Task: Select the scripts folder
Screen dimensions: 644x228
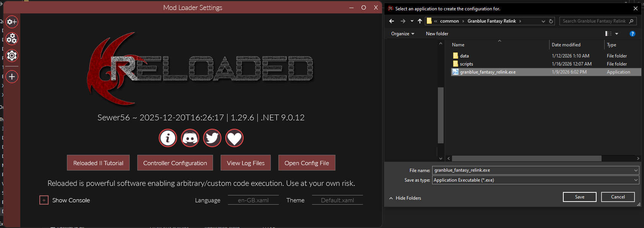Action: pos(466,64)
